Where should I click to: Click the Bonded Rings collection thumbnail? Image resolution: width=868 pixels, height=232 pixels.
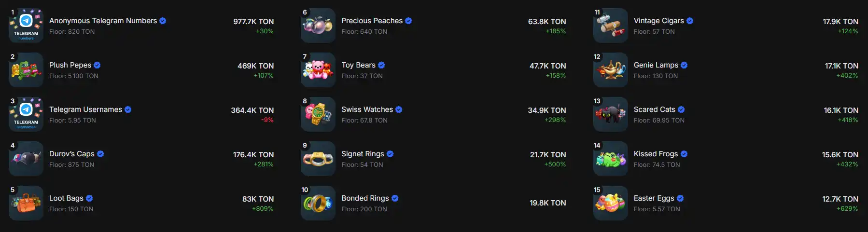[x=318, y=203]
